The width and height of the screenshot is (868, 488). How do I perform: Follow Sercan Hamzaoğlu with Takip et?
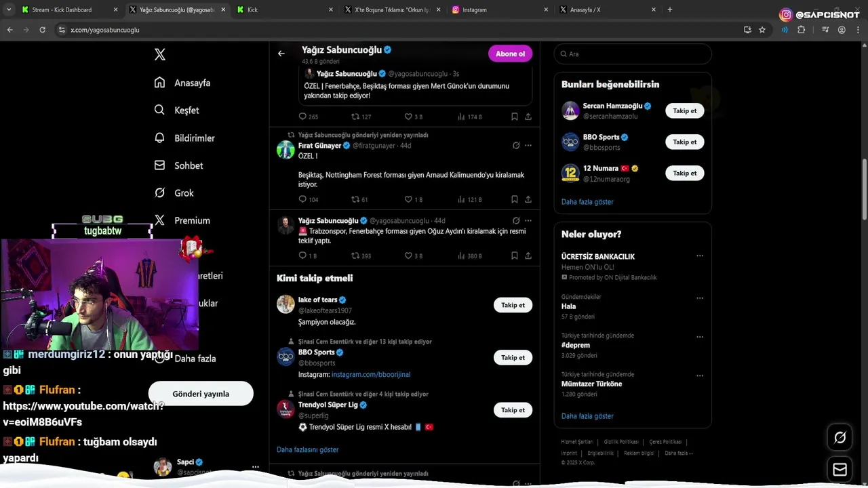(684, 110)
